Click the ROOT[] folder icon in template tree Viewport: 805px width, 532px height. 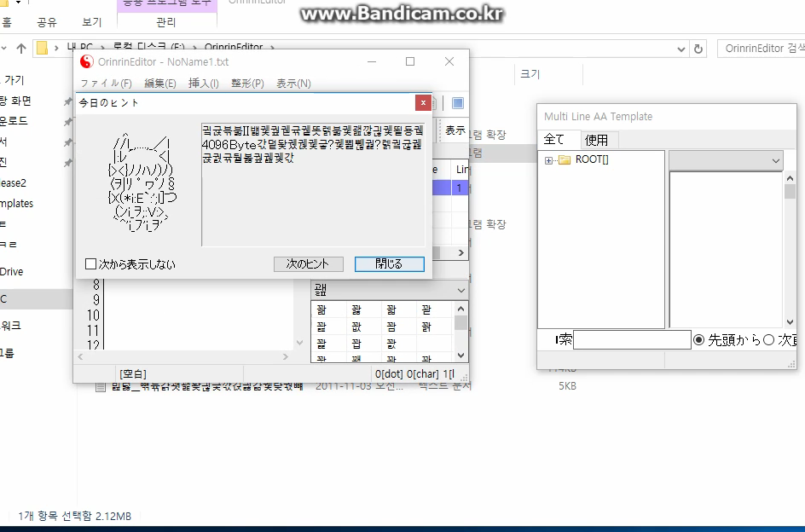point(565,159)
